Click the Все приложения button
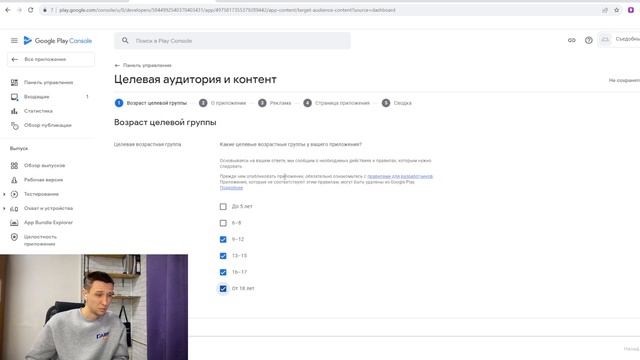This screenshot has height=360, width=640. (51, 59)
